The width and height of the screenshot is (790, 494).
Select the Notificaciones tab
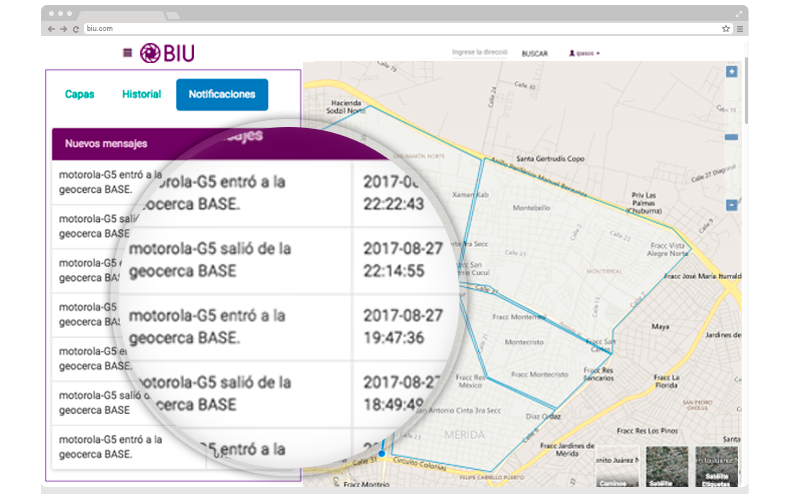222,94
